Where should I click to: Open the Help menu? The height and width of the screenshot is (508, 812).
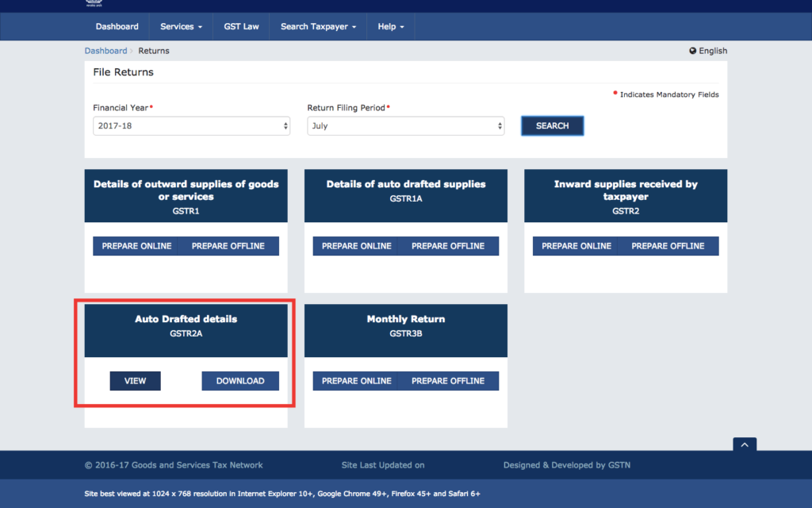pos(390,26)
